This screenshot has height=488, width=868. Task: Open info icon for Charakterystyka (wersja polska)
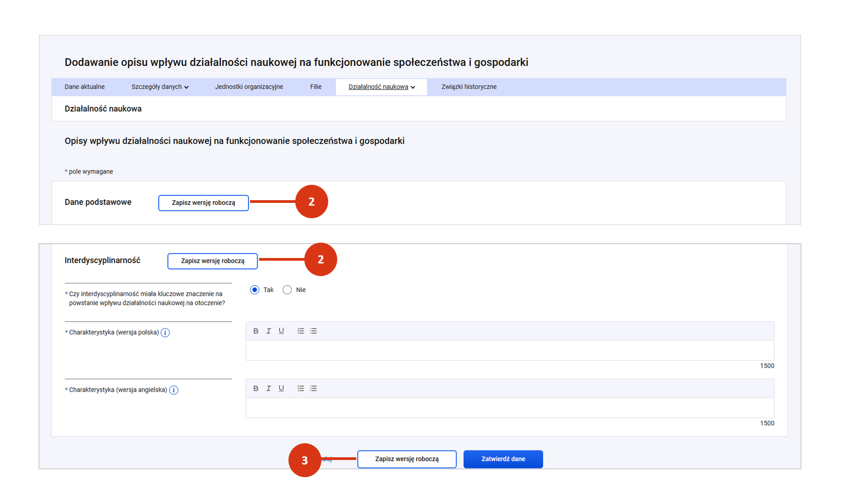click(x=165, y=333)
